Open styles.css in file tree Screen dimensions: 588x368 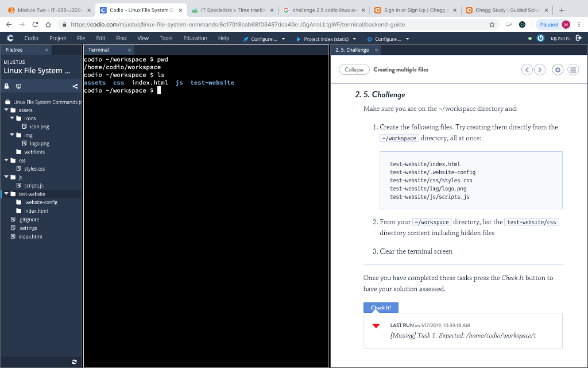[x=34, y=168]
